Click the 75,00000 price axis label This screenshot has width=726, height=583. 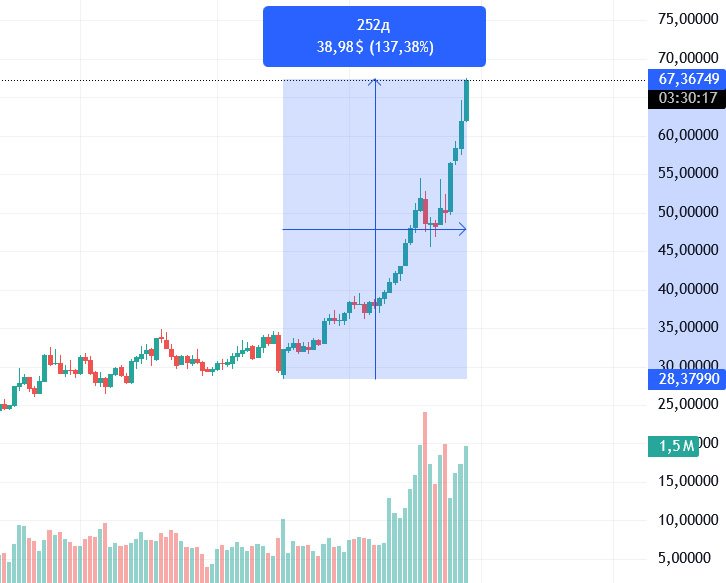click(x=689, y=19)
